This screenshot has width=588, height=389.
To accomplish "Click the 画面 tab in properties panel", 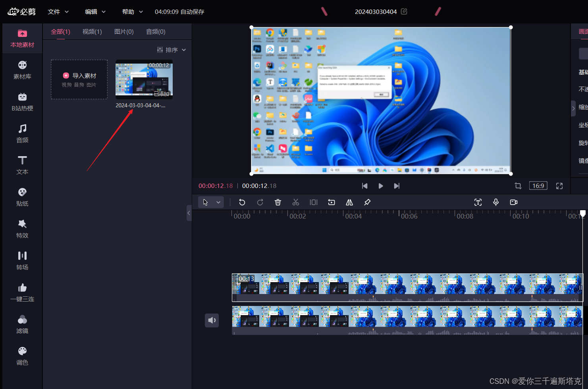I will tap(583, 32).
